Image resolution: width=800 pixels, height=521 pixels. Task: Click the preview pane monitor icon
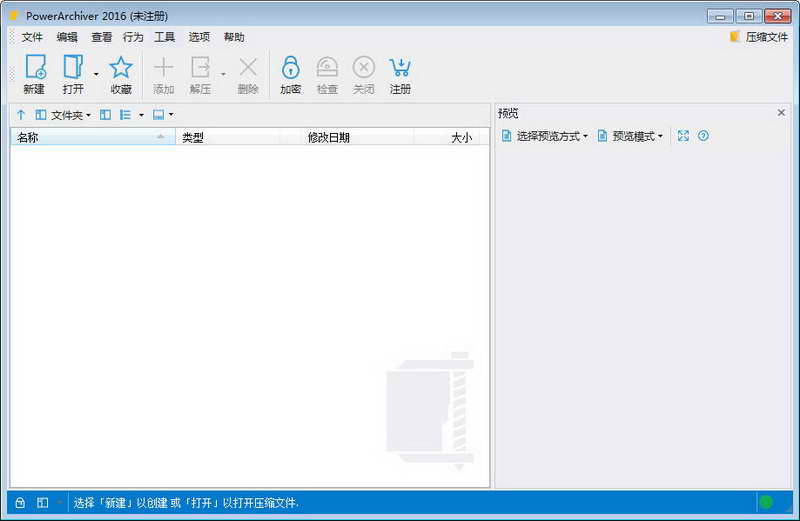[x=159, y=115]
